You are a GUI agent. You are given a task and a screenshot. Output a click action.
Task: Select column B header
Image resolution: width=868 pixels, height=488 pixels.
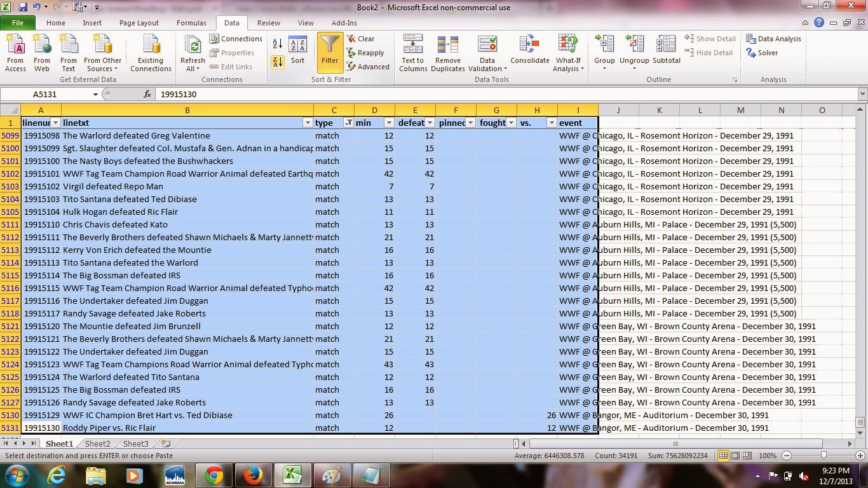[187, 110]
